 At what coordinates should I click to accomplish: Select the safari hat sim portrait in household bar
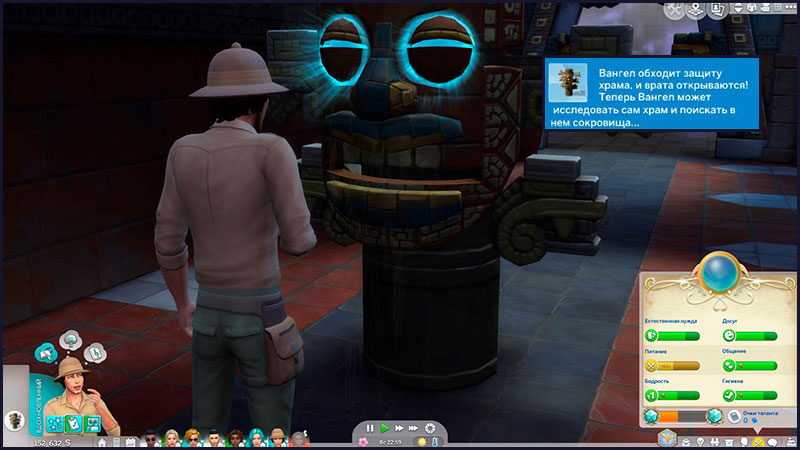278,438
